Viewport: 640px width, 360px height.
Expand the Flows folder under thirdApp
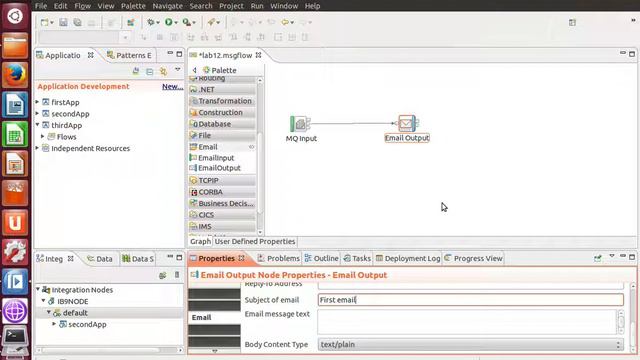tap(42, 136)
